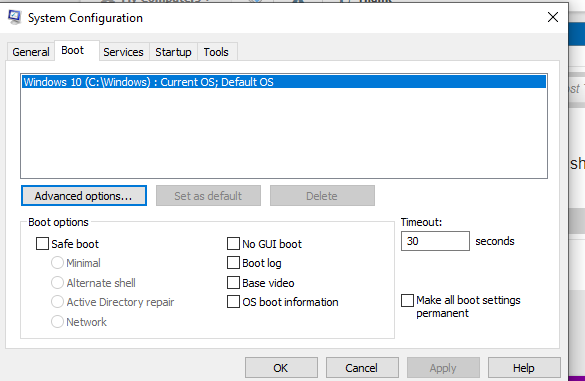Screen dimensions: 585x381
Task: Confirm with the OK button
Action: click(x=281, y=368)
